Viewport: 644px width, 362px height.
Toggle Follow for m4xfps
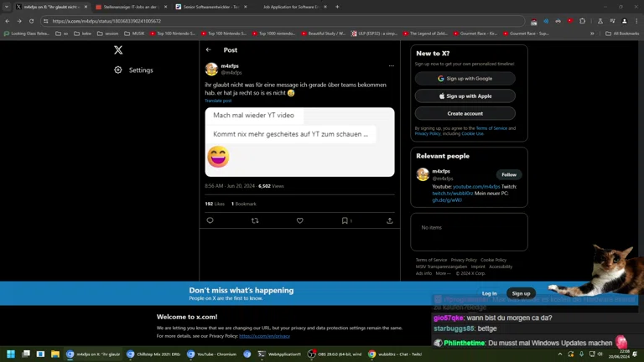[508, 174]
